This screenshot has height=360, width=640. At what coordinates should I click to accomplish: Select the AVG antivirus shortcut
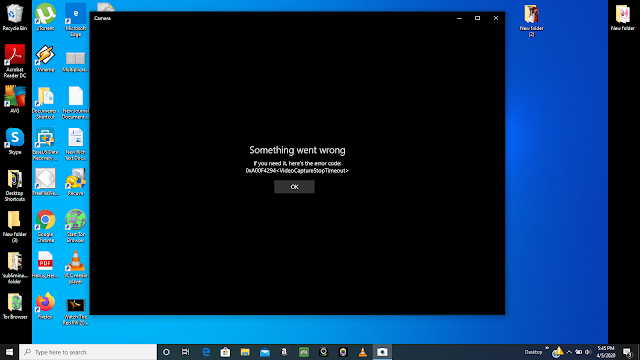pos(15,100)
